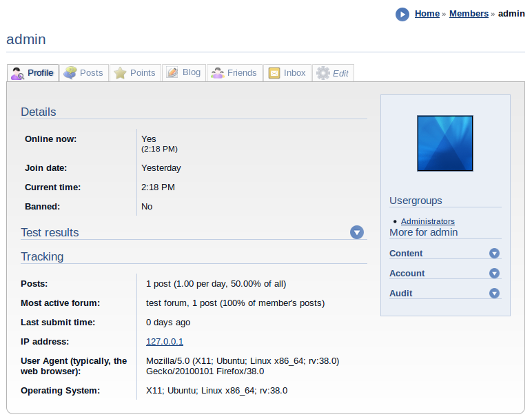532x419 pixels.
Task: Click the 'Join date:' label
Action: click(45, 168)
